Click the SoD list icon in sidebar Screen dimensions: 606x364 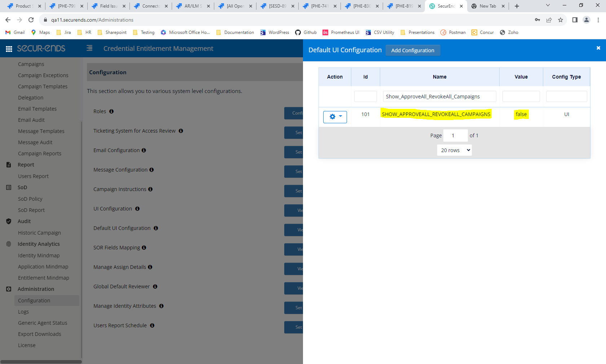(x=9, y=187)
